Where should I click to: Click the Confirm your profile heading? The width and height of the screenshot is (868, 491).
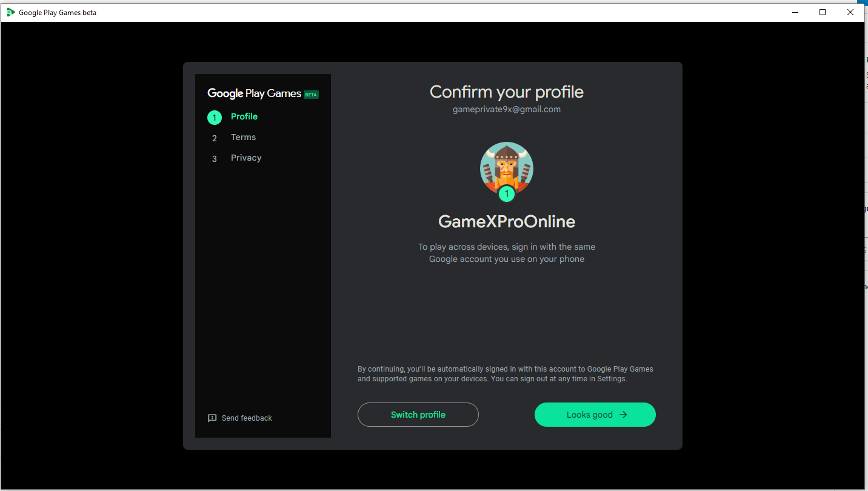(x=506, y=92)
